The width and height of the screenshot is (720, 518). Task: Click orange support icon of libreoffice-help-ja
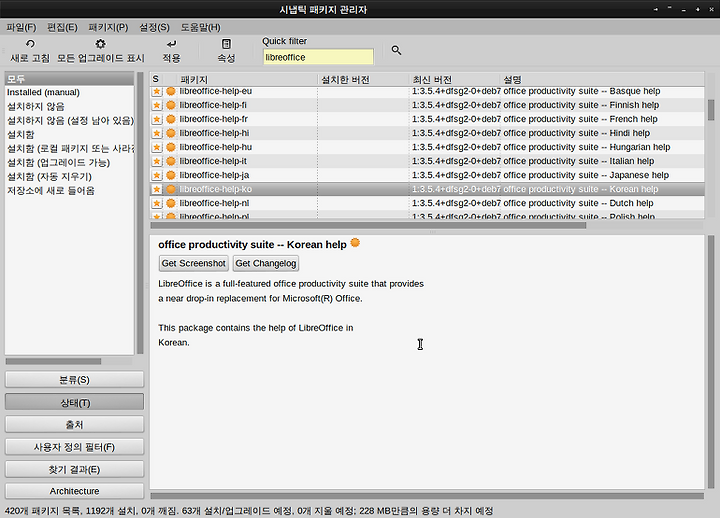tap(171, 175)
